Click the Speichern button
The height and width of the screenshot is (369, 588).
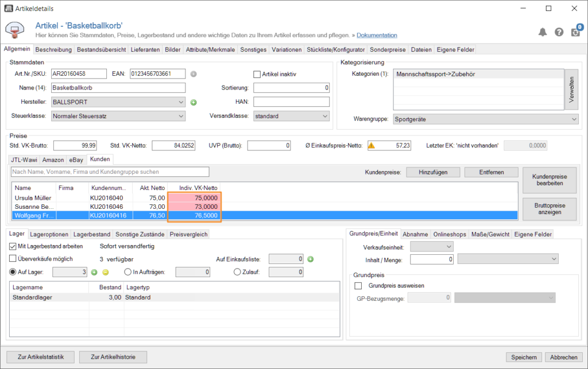click(x=524, y=357)
